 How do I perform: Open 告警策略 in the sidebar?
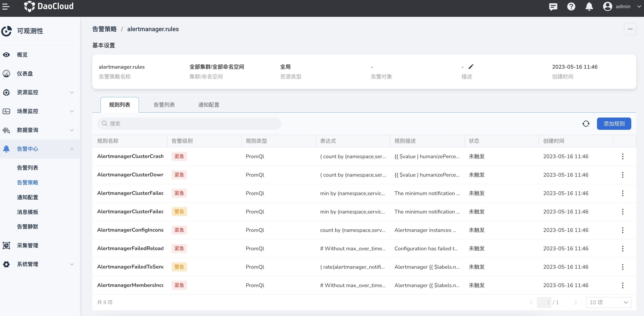click(x=27, y=182)
